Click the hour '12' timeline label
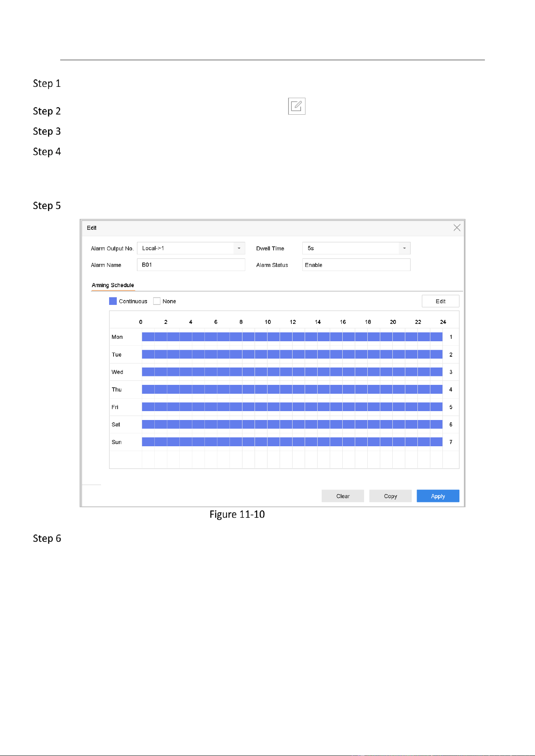 point(293,322)
